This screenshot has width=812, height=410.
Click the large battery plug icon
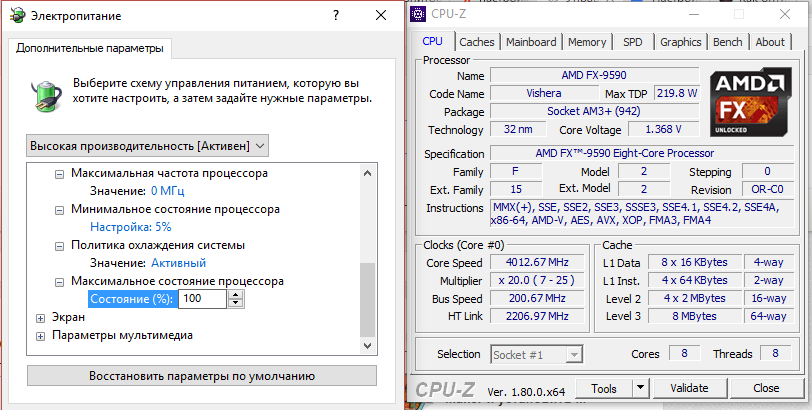tap(46, 95)
